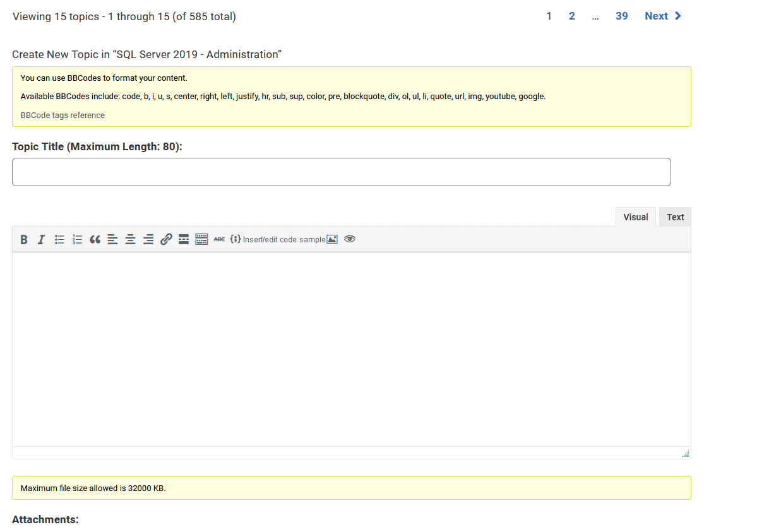Image resolution: width=764 pixels, height=532 pixels.
Task: Insert an image into the post
Action: point(332,239)
